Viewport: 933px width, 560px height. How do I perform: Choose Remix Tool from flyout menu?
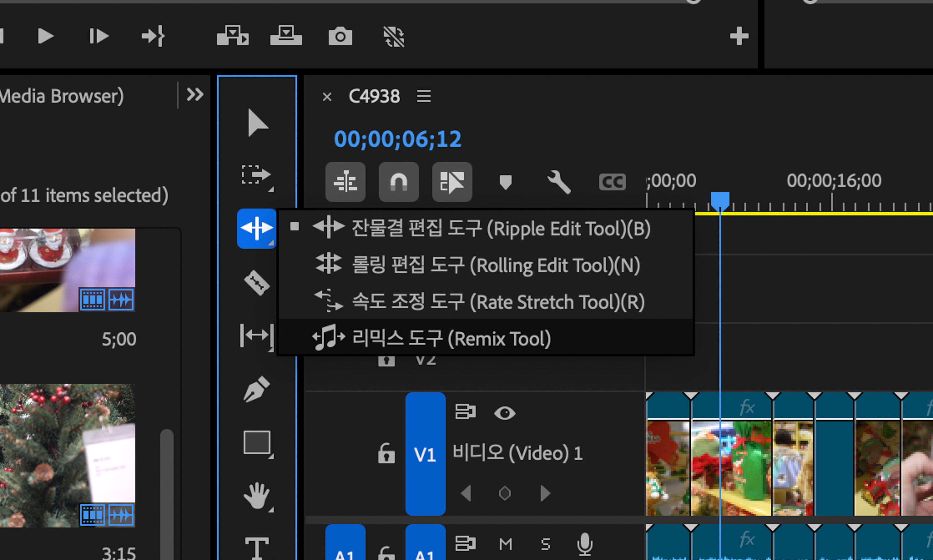pos(451,338)
